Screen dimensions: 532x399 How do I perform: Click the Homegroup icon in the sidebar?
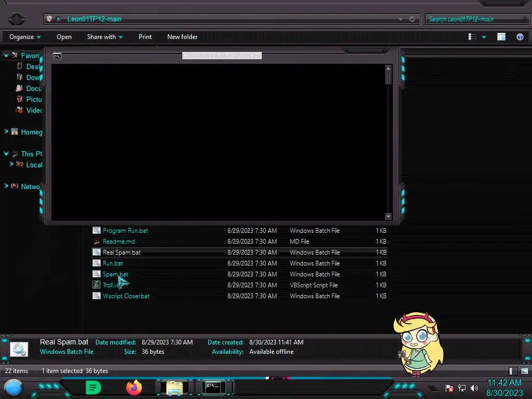point(14,131)
